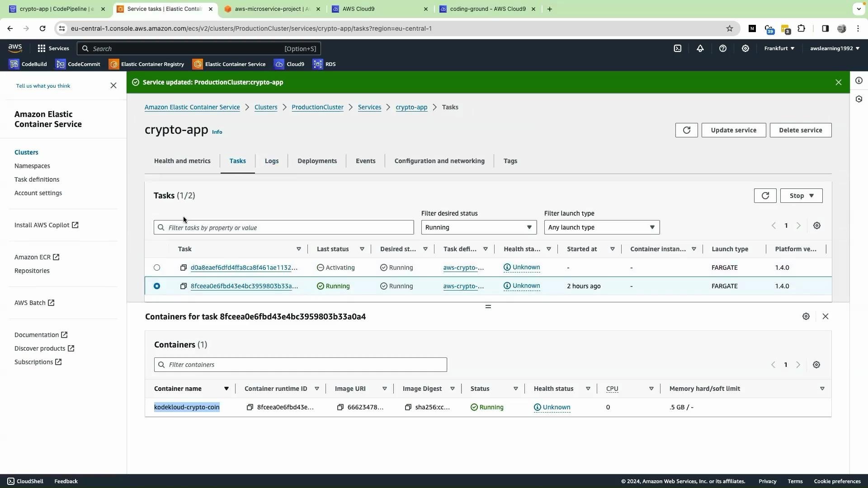The height and width of the screenshot is (488, 868).
Task: Open Tasks table preferences gear
Action: (816, 225)
